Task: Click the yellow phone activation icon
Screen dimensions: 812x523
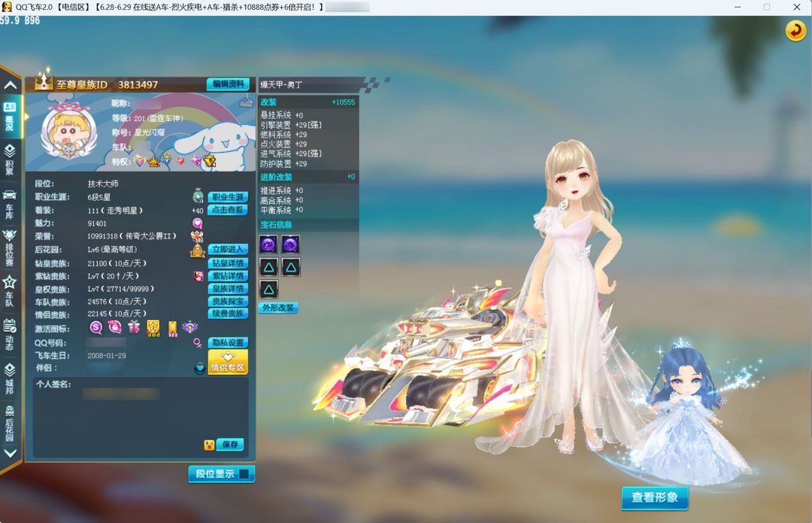Action: [172, 329]
